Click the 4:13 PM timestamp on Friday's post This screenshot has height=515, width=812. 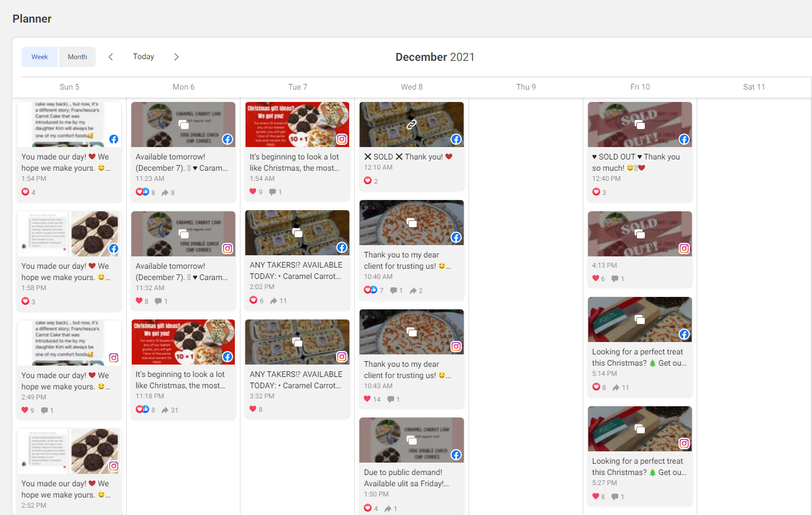point(604,265)
